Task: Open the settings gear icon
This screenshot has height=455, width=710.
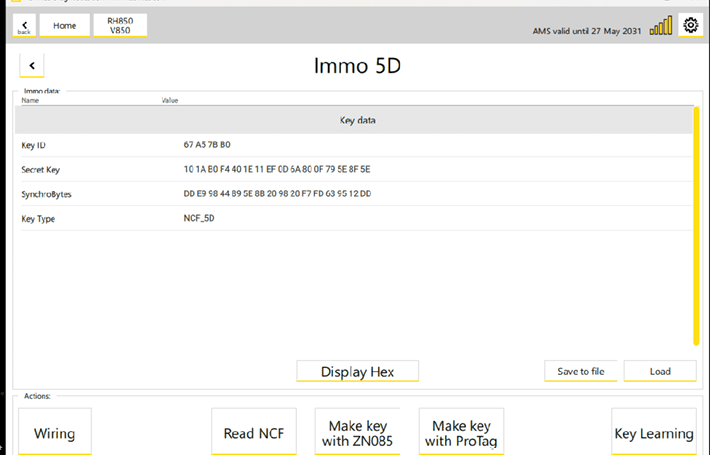Action: tap(691, 25)
